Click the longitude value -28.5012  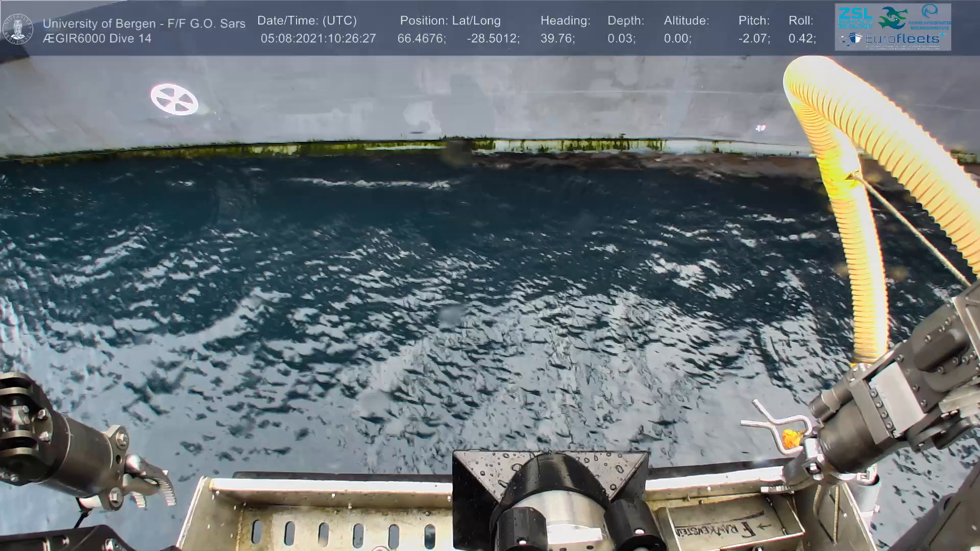click(x=493, y=39)
